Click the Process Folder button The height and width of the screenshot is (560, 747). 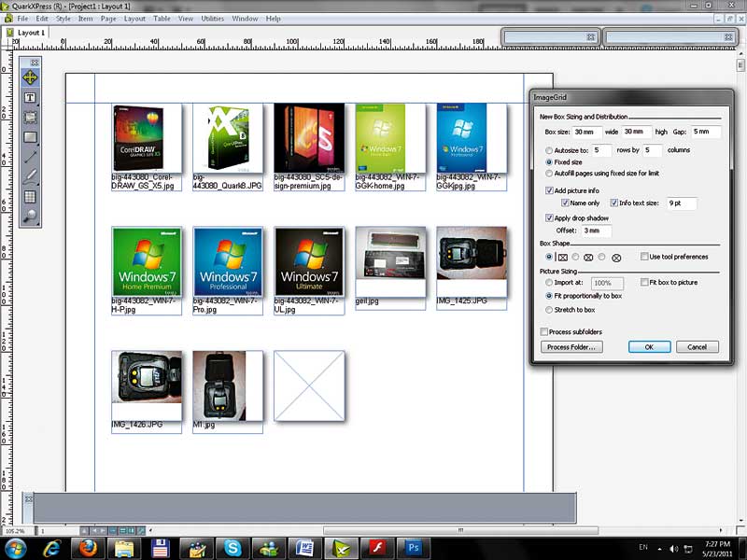pyautogui.click(x=571, y=347)
